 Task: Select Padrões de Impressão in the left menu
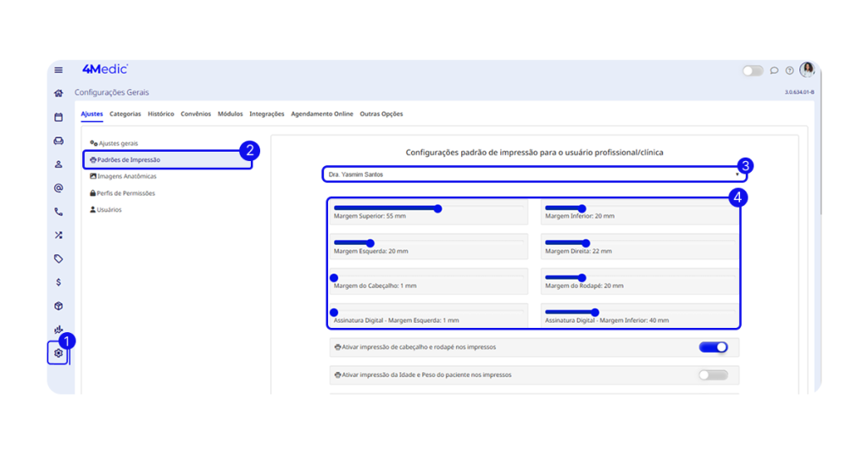[x=129, y=159]
